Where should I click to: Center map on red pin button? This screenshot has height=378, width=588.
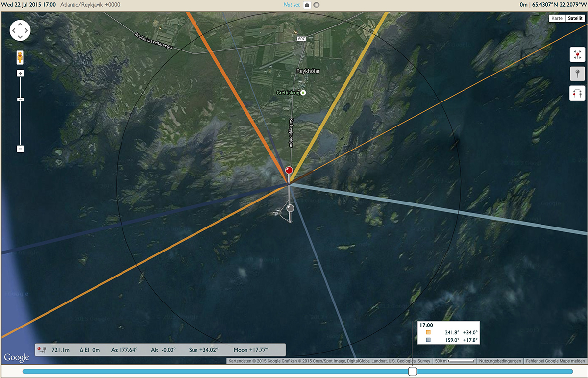click(x=577, y=54)
